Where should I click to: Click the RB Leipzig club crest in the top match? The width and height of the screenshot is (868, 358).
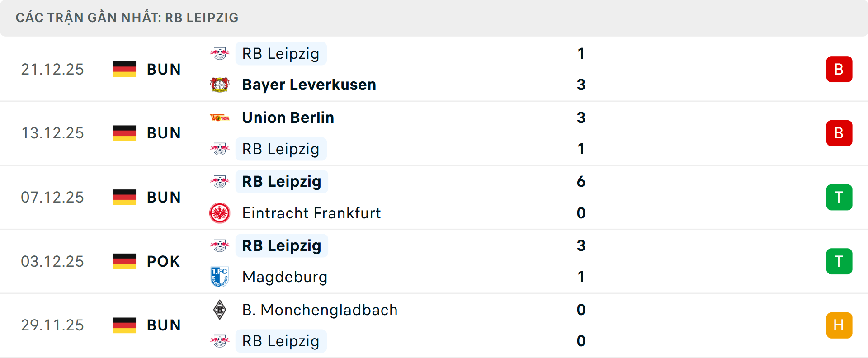[220, 53]
